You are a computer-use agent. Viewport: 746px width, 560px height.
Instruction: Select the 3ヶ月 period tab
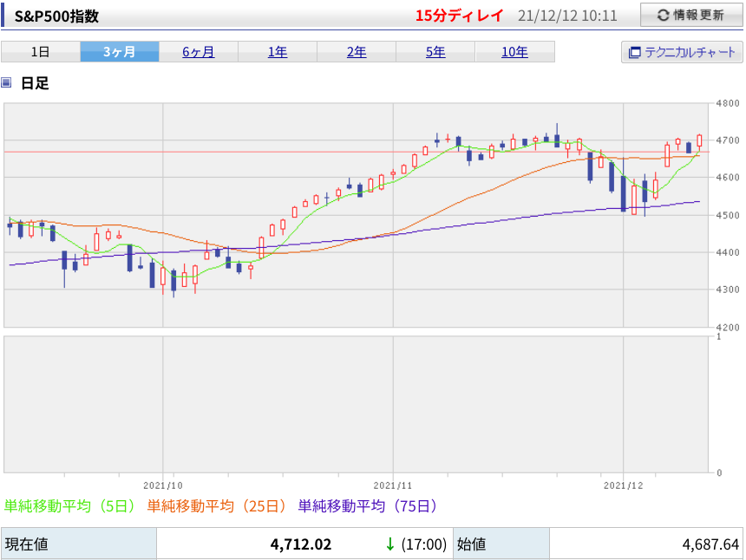click(x=120, y=51)
